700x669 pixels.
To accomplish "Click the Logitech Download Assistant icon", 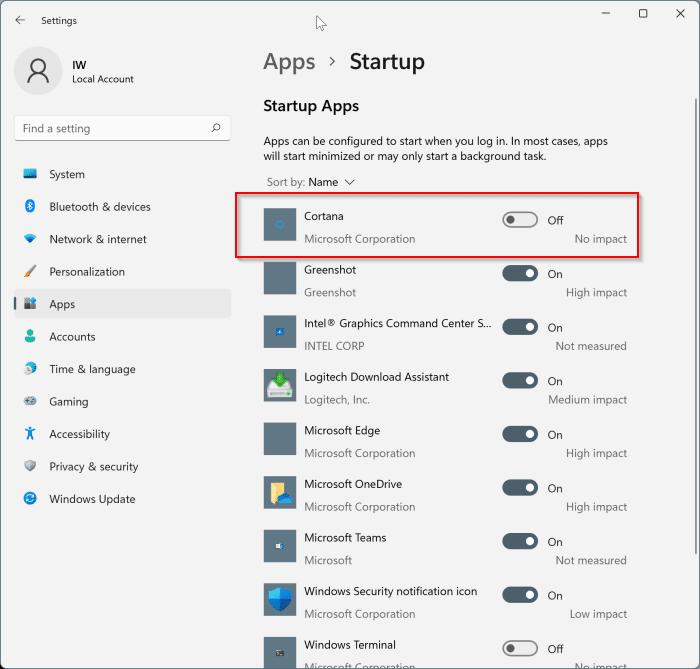I will point(280,385).
